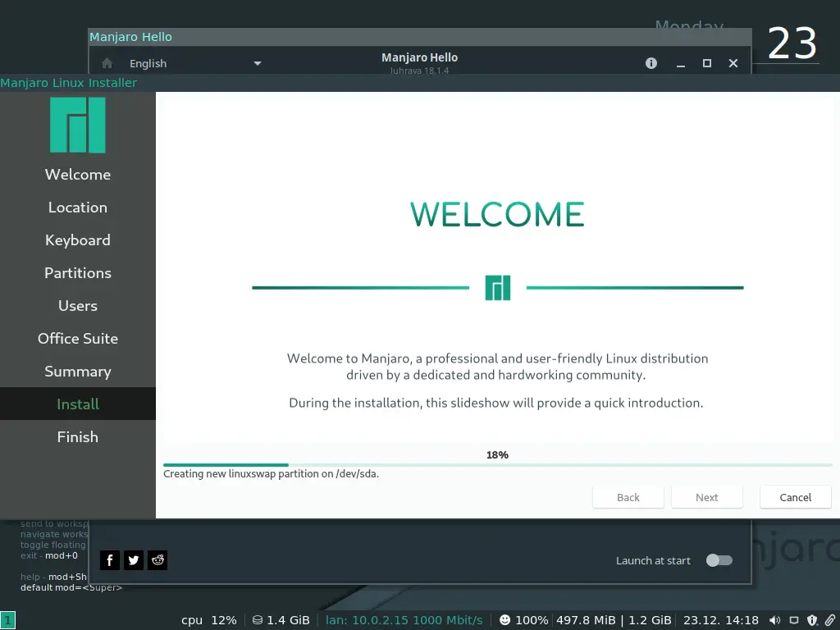Toggle the Launch at start switch

pos(719,560)
